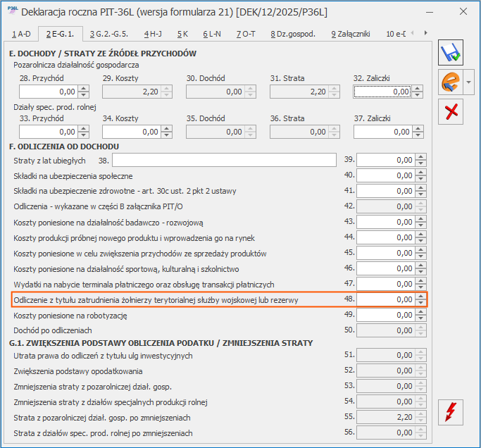
Task: Select the 8 Dz.gospod. tab
Action: [293, 34]
